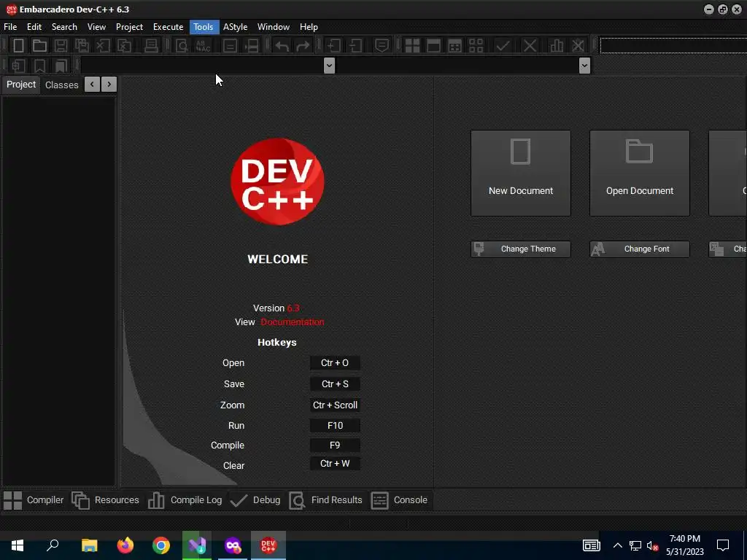Click the Print toolbar icon
The height and width of the screenshot is (560, 747).
(151, 46)
